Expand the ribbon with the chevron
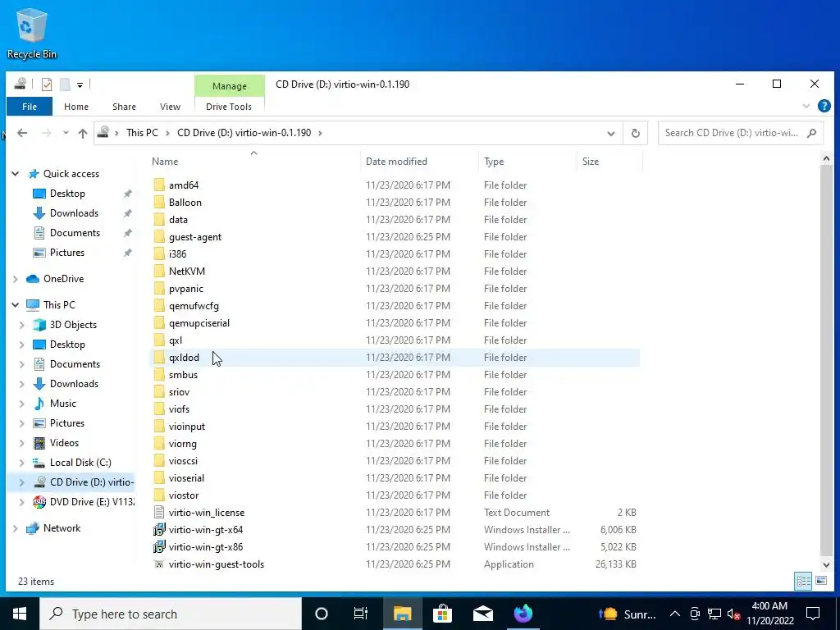This screenshot has width=840, height=630. pyautogui.click(x=806, y=106)
